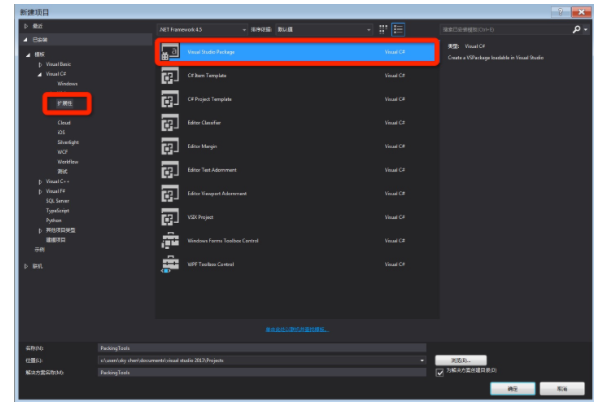Open the location path dropdown arrow
The width and height of the screenshot is (604, 411).
point(422,361)
